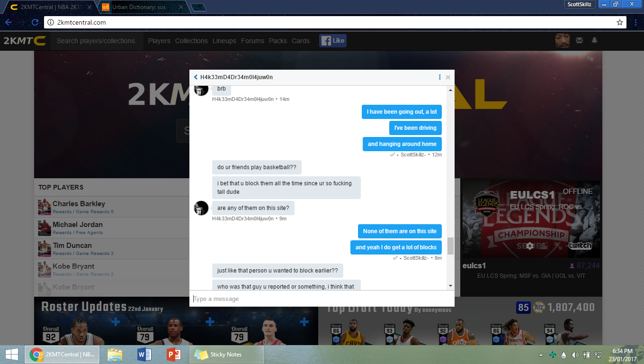Click the browser back arrow
The width and height of the screenshot is (644, 364).
9,22
